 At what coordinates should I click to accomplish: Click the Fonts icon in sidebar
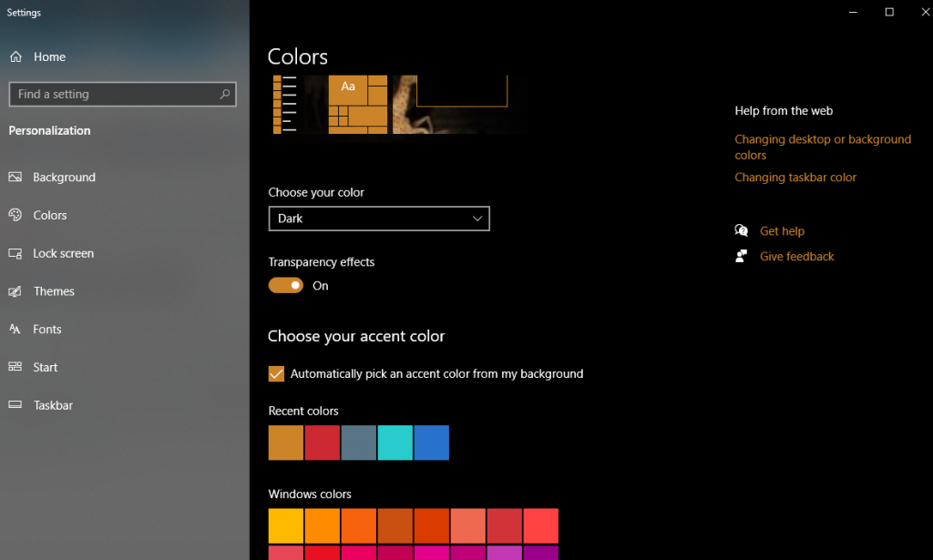(15, 329)
